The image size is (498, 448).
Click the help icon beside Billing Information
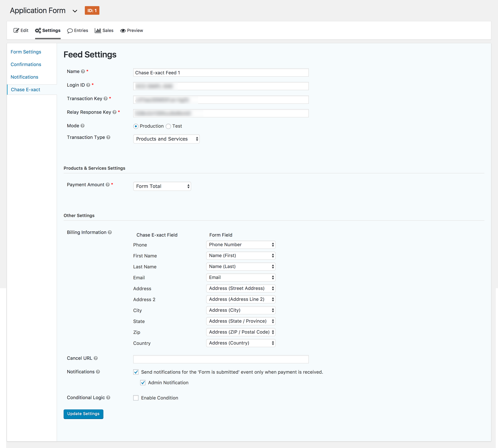pyautogui.click(x=110, y=232)
